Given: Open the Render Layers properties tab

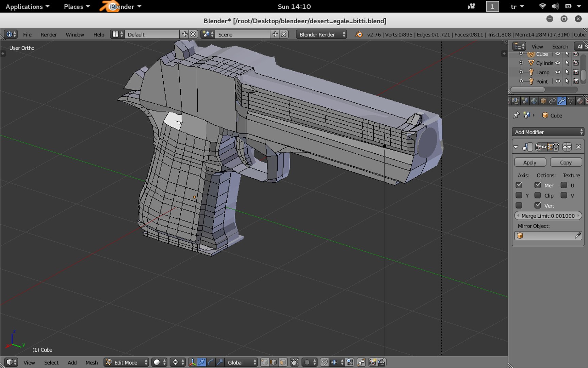Looking at the screenshot, I should coord(515,101).
